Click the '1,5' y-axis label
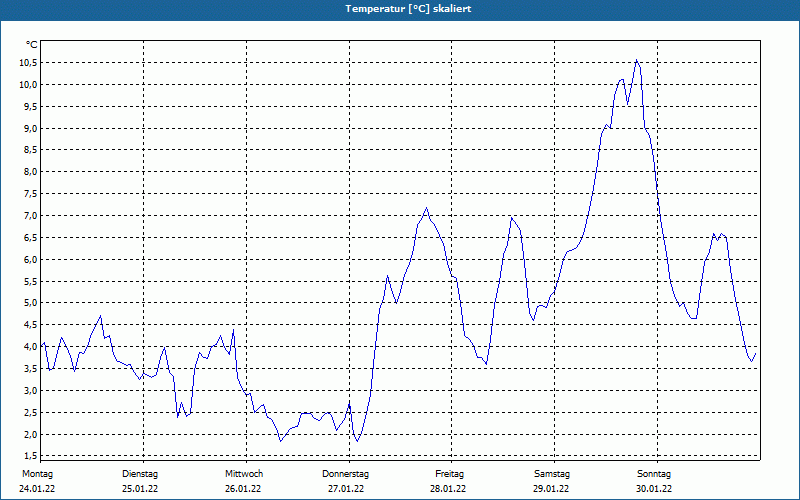The width and height of the screenshot is (800, 500). point(31,456)
